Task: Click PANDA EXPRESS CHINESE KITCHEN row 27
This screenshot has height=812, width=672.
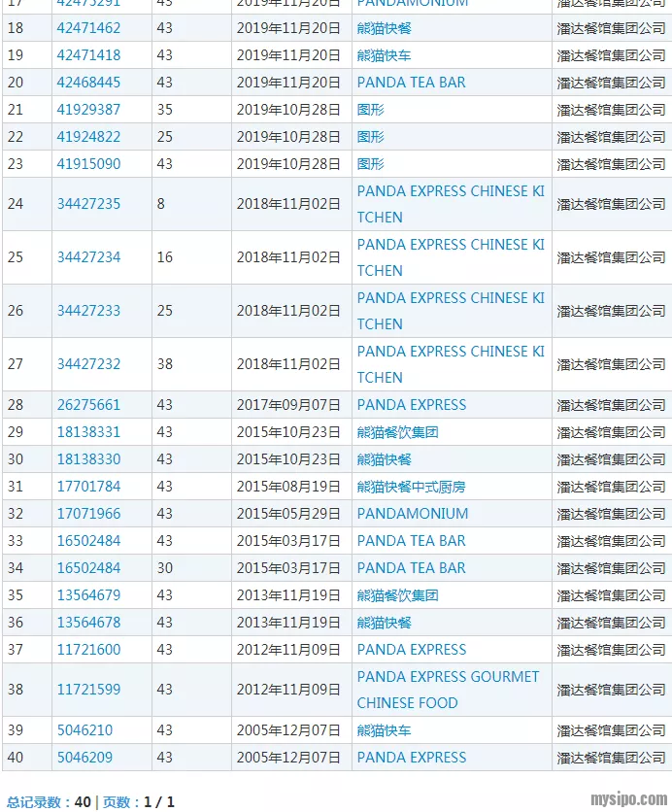Action: (x=451, y=364)
